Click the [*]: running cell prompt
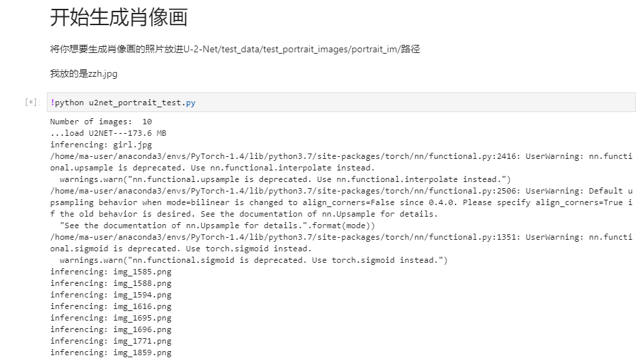 [x=31, y=103]
